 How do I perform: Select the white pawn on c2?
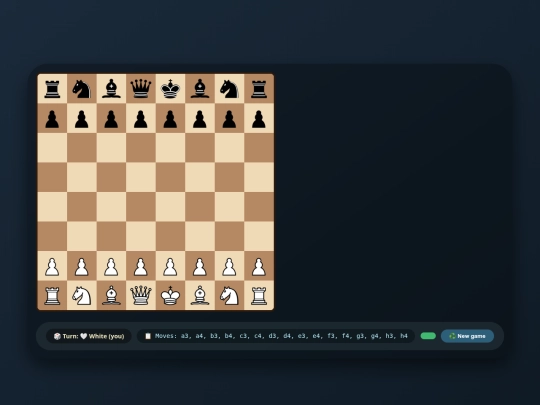[111, 266]
